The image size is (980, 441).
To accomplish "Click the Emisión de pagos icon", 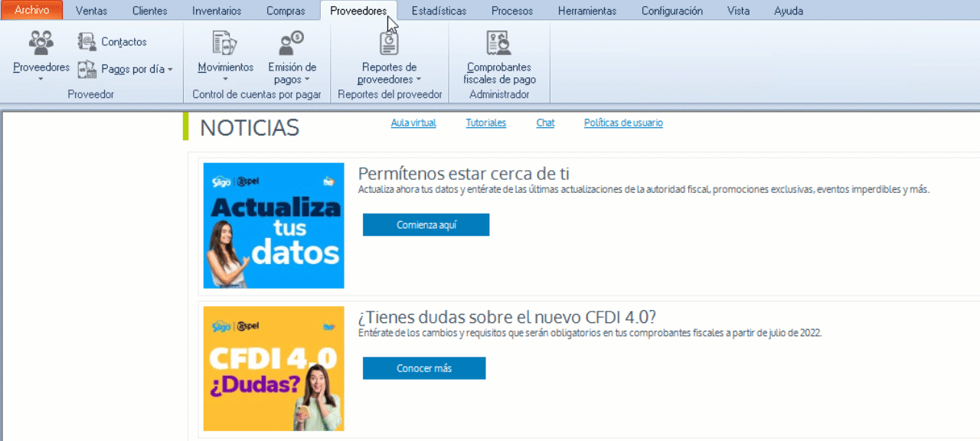I will coord(292,43).
